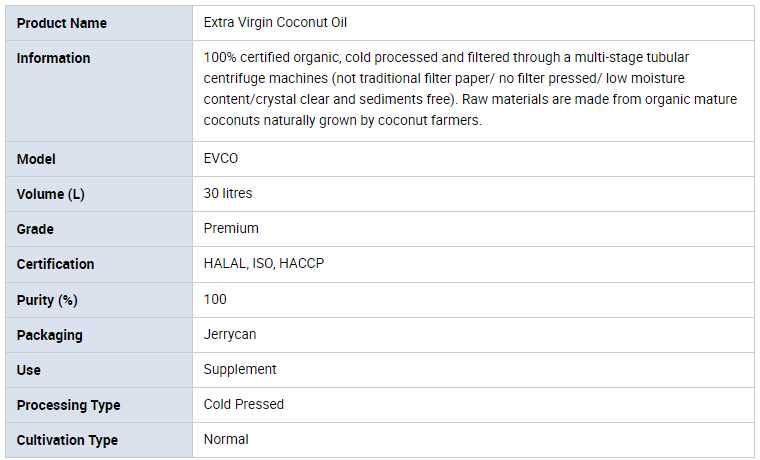The width and height of the screenshot is (760, 460).
Task: Click the Product Name label cell
Action: click(62, 23)
